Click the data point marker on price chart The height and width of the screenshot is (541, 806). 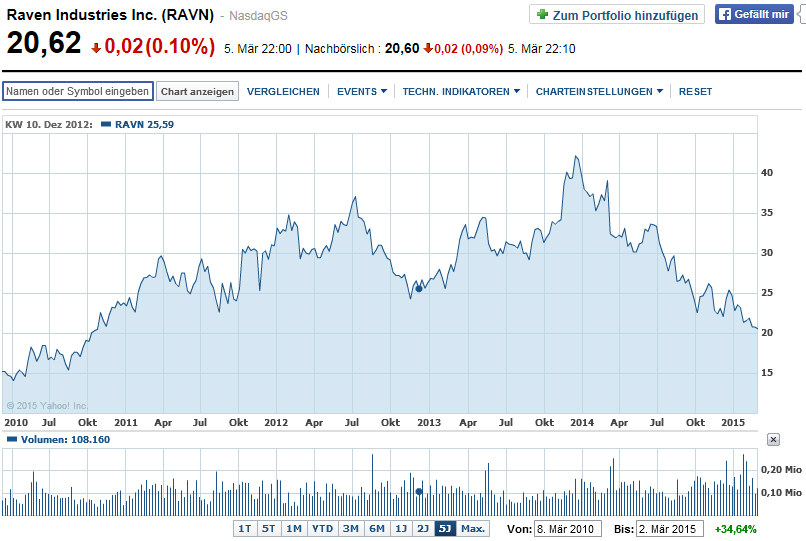418,289
